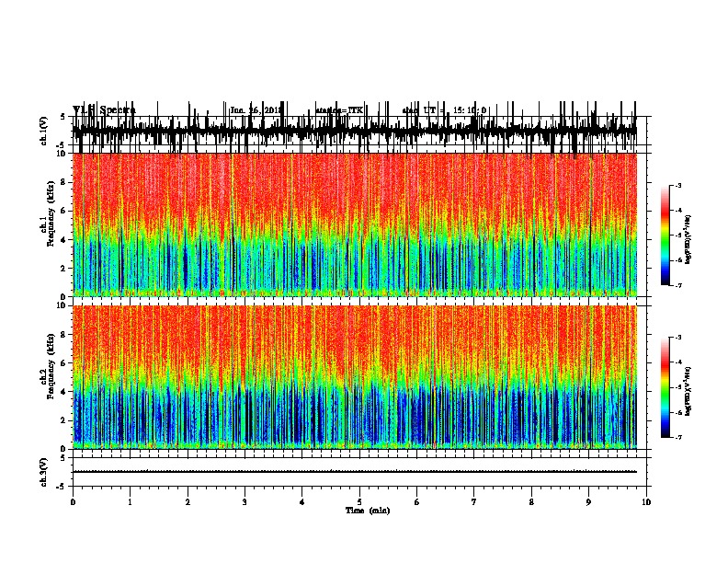
Task: Click the "-7" label on ch.1 color bar
Action: (x=677, y=285)
